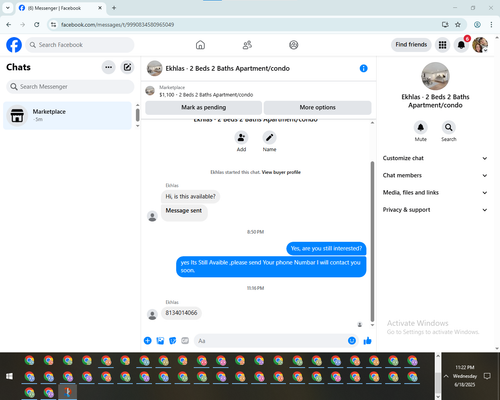This screenshot has height=400, width=500.
Task: Click More options button
Action: [x=318, y=108]
